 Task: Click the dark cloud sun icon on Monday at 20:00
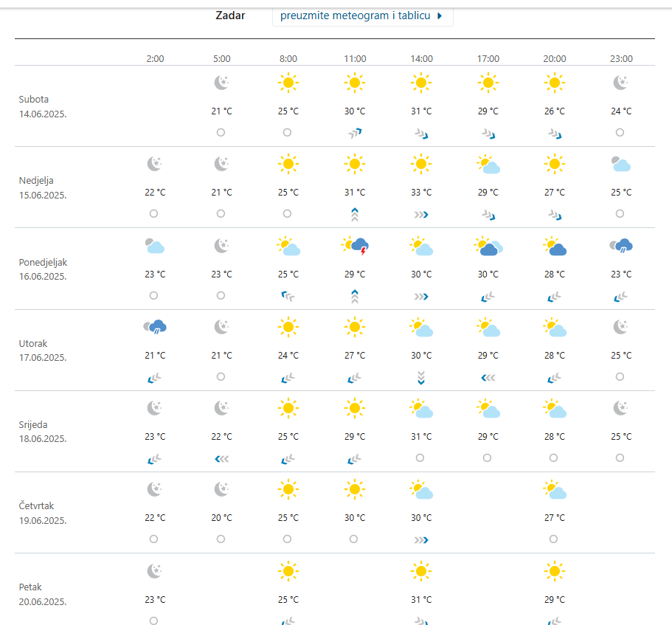555,246
